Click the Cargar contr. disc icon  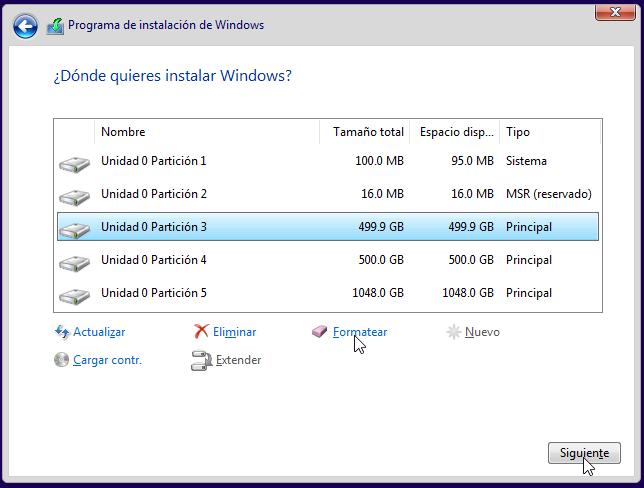[62, 360]
